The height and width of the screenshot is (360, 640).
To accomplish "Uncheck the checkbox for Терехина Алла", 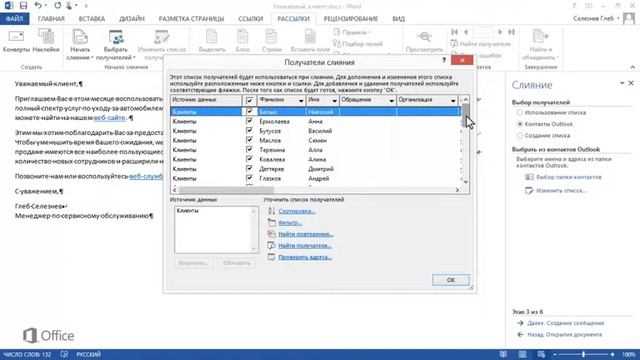I will (249, 149).
